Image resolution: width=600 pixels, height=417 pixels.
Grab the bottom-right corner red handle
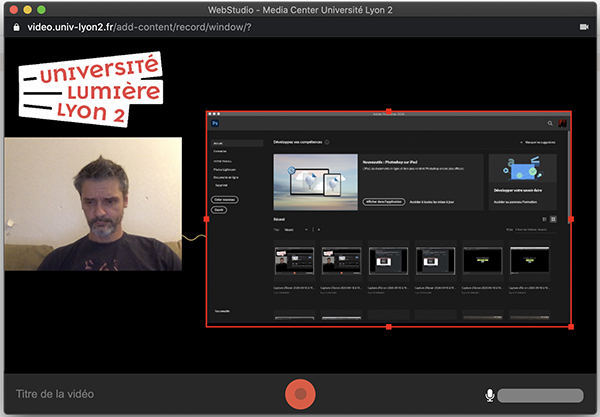(571, 327)
